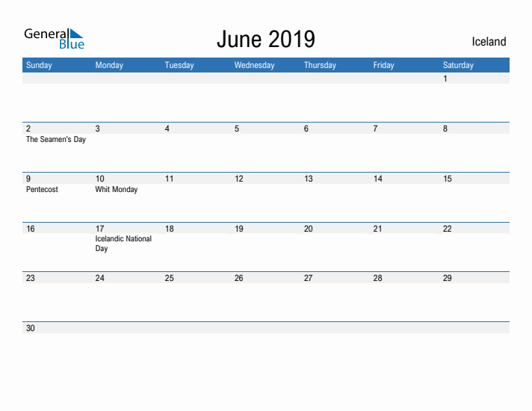Select date 1 on Saturday
The width and height of the screenshot is (532, 411).
click(x=445, y=78)
